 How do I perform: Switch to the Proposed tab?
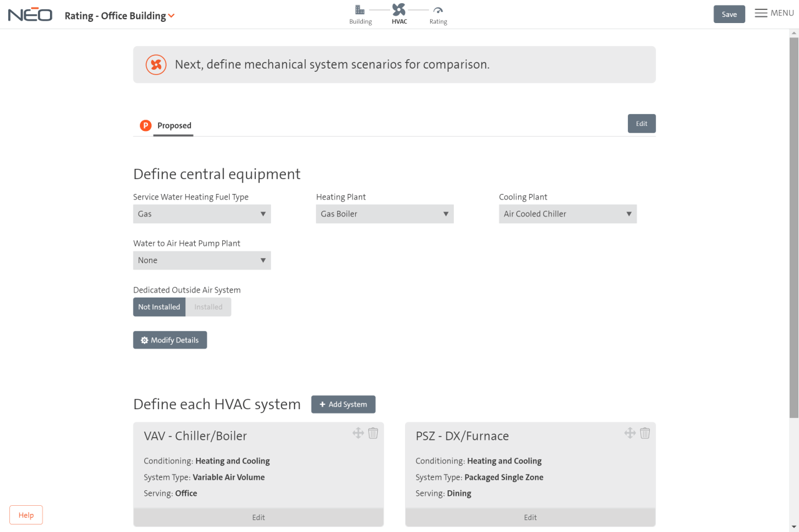tap(174, 125)
